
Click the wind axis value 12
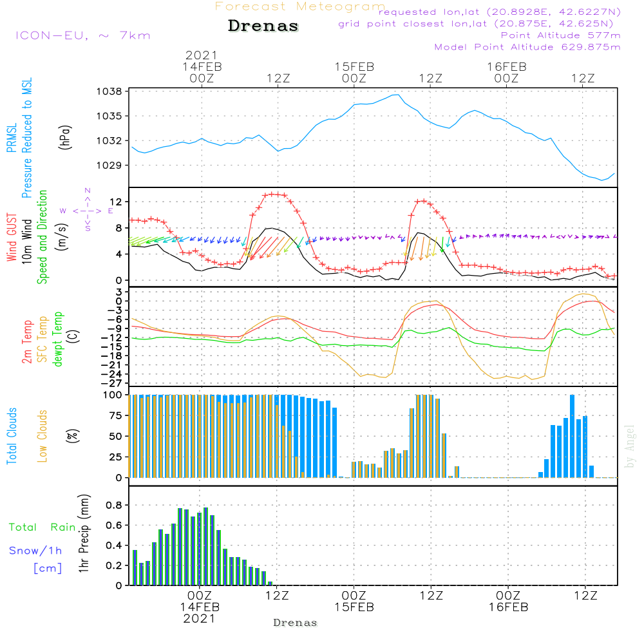click(x=116, y=202)
